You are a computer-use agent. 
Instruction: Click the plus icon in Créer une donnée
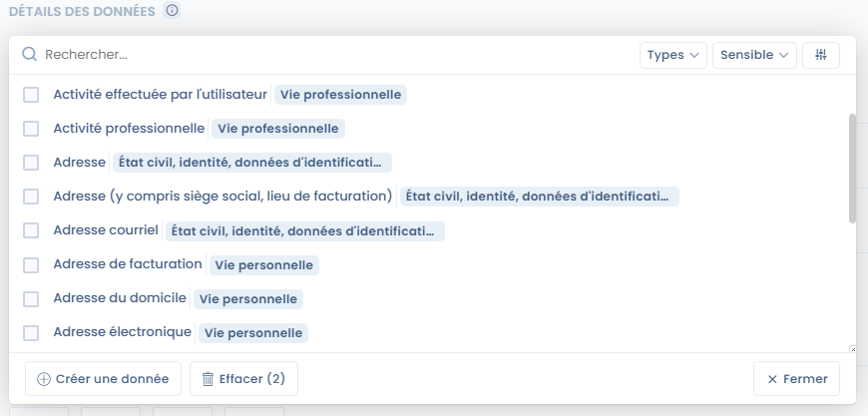(x=43, y=379)
